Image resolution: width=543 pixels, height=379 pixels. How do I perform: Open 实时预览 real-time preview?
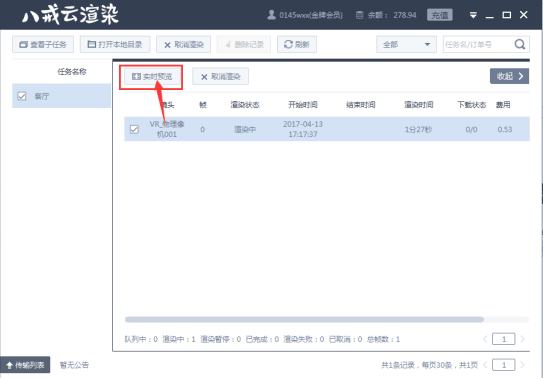(x=152, y=77)
